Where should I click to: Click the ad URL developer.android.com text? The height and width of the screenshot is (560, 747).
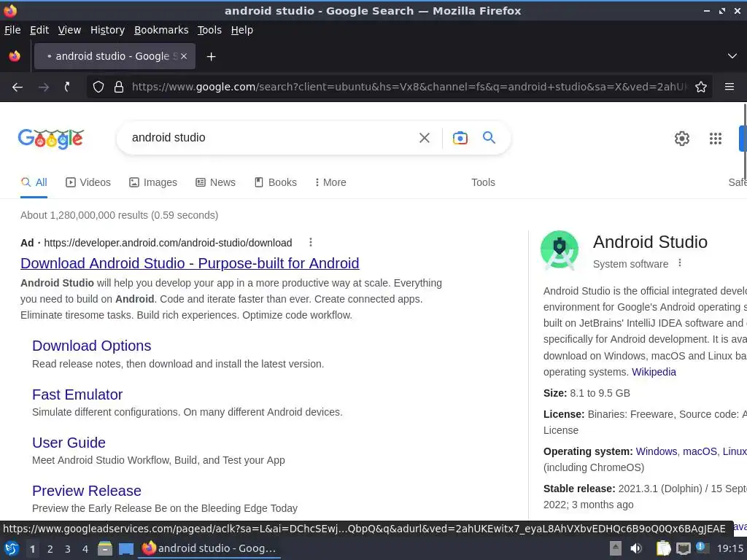[x=168, y=243]
